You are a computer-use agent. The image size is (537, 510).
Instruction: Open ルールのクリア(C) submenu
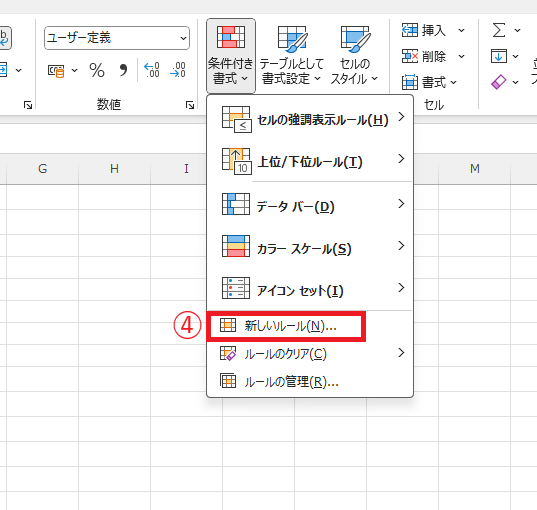(x=310, y=353)
